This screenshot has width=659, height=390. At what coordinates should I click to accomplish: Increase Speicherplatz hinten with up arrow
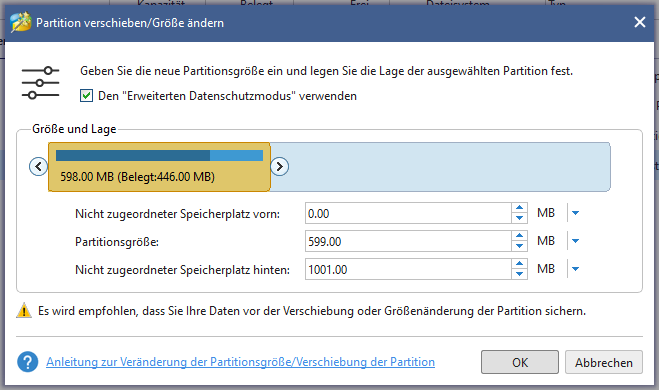coord(519,264)
